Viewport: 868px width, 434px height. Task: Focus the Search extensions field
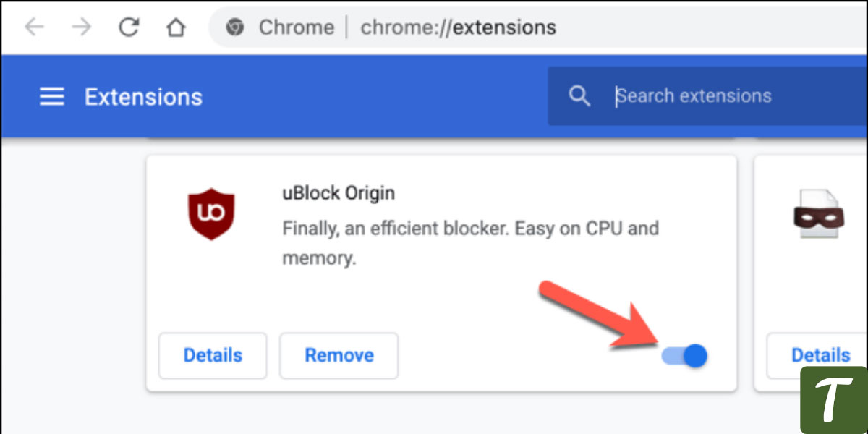click(707, 95)
